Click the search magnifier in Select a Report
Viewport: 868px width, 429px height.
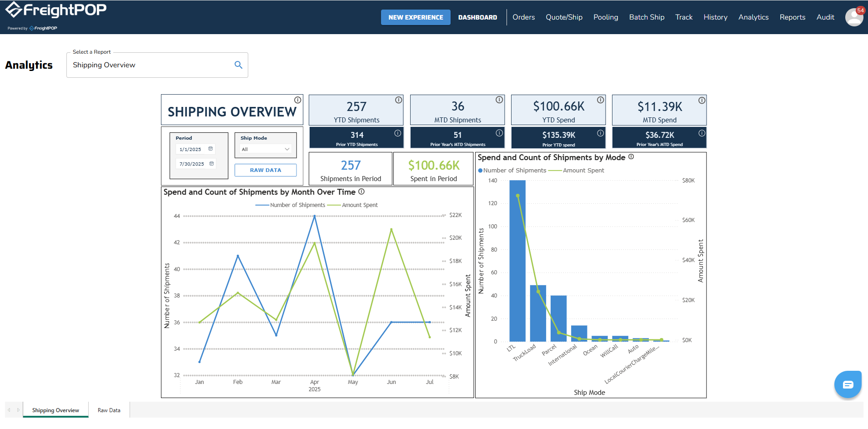pyautogui.click(x=238, y=65)
